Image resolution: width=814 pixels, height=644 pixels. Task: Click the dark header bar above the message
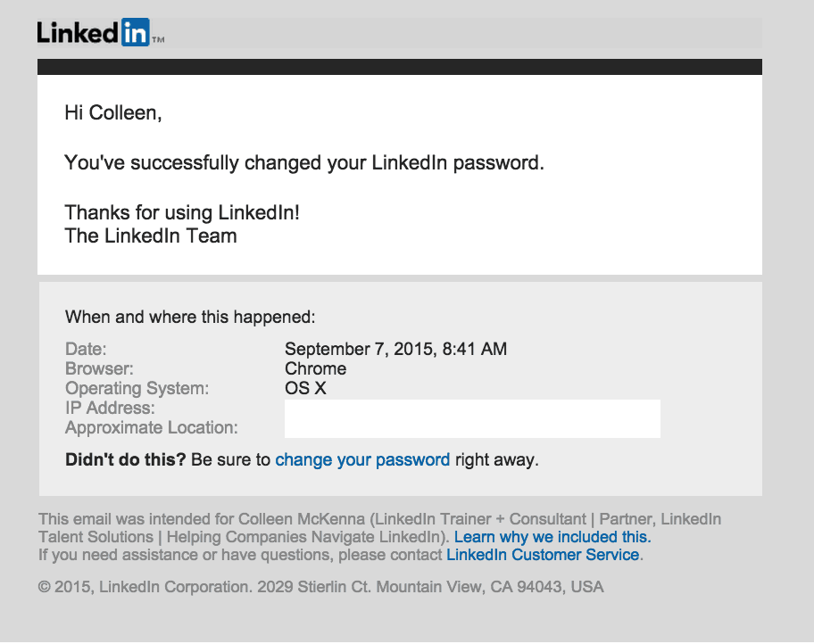pyautogui.click(x=400, y=66)
